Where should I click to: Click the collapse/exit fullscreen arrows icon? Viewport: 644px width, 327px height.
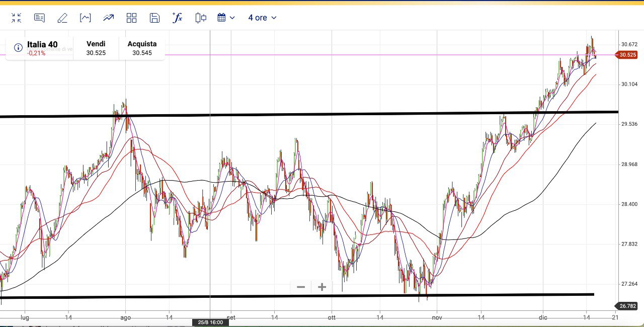16,18
